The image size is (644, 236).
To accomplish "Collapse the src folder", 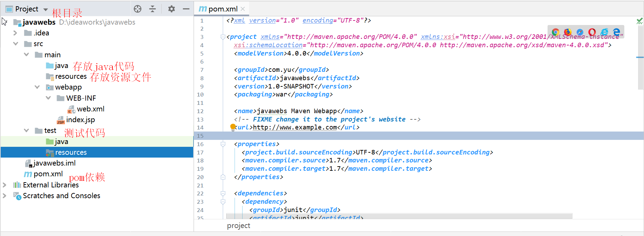I will click(x=16, y=44).
